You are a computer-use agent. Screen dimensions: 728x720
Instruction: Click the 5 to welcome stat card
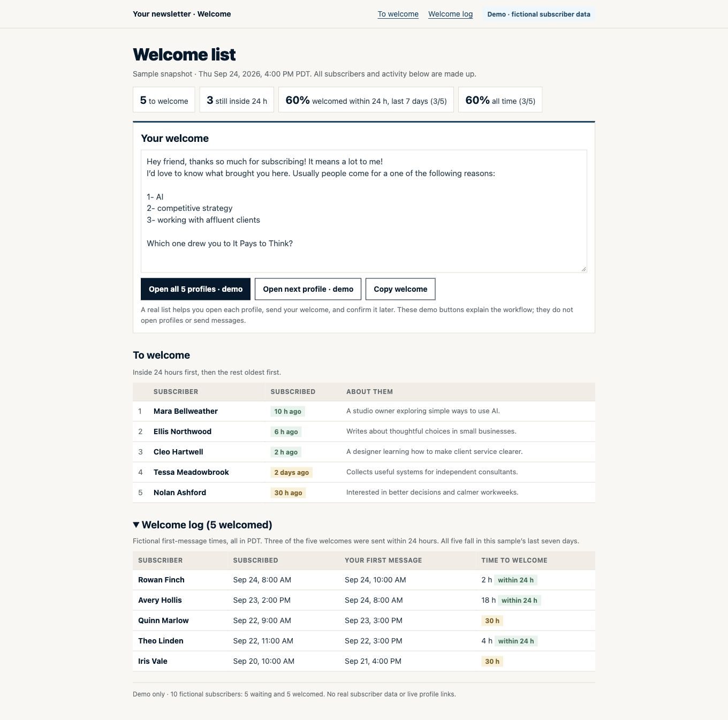coord(164,100)
